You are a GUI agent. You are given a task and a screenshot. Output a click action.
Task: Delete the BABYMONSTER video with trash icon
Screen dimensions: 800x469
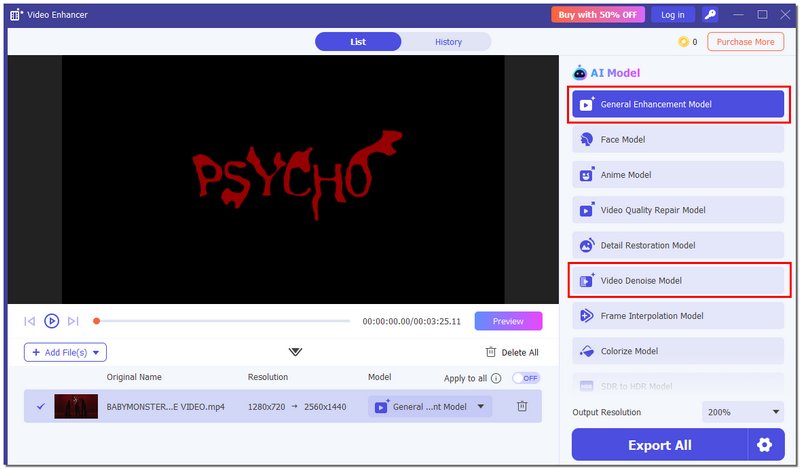[522, 406]
